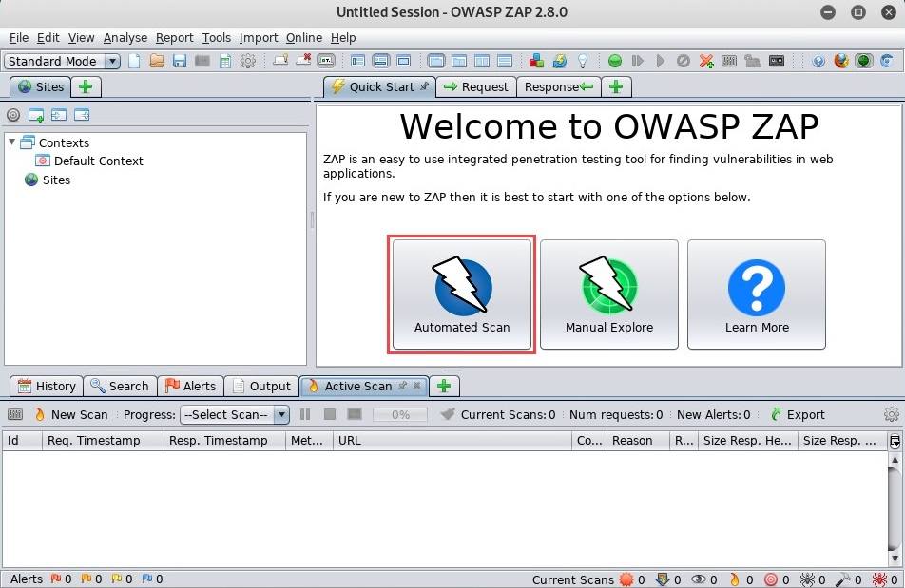Click the Sites tab

point(40,87)
